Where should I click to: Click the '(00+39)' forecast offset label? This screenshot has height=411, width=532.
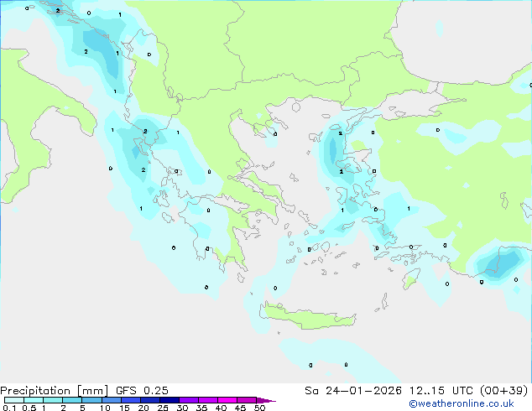coord(503,391)
